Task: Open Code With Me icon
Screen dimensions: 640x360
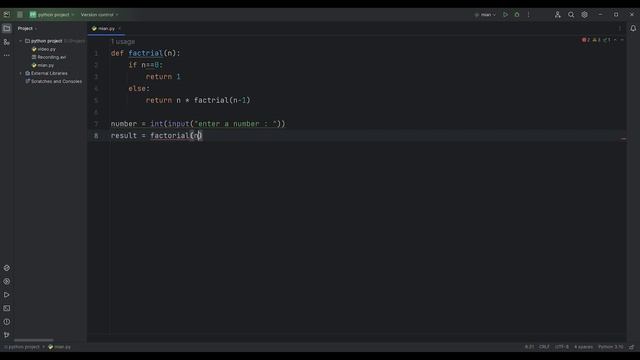Action: point(558,15)
